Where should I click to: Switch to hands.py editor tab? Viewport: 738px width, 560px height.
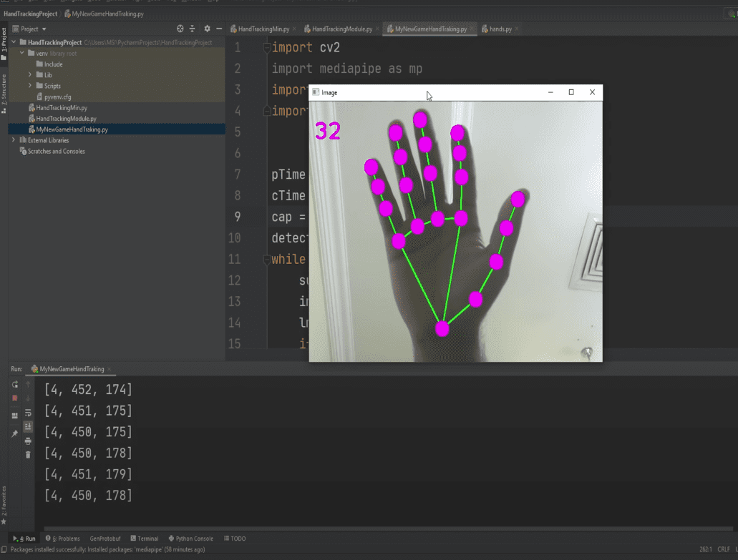[500, 29]
